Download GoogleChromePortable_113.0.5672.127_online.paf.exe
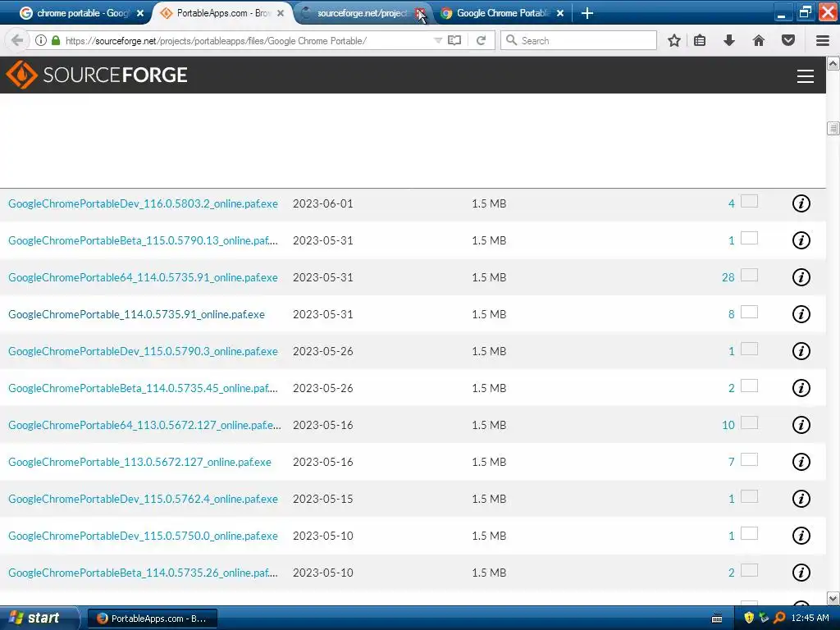 click(x=139, y=463)
